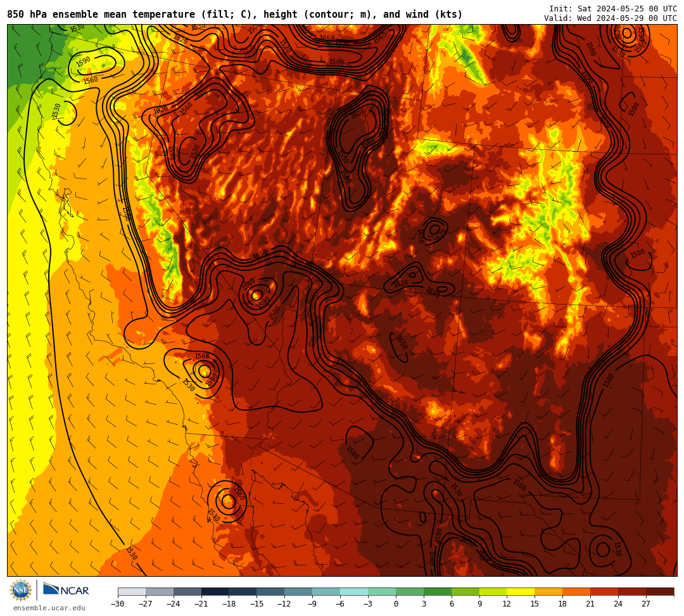Screen dimensions: 684x616
Task: Pick the -15 to -12 colorbar swatch
Action: pyautogui.click(x=271, y=591)
